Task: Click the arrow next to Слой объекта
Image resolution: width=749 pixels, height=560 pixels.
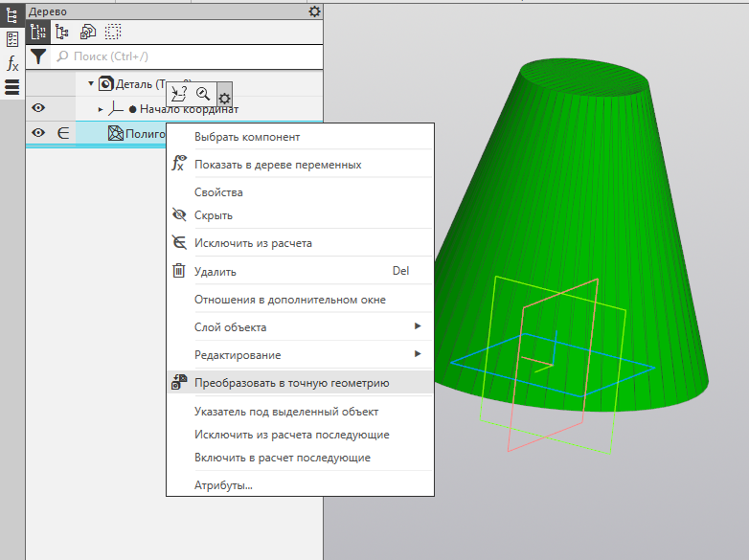Action: click(418, 326)
